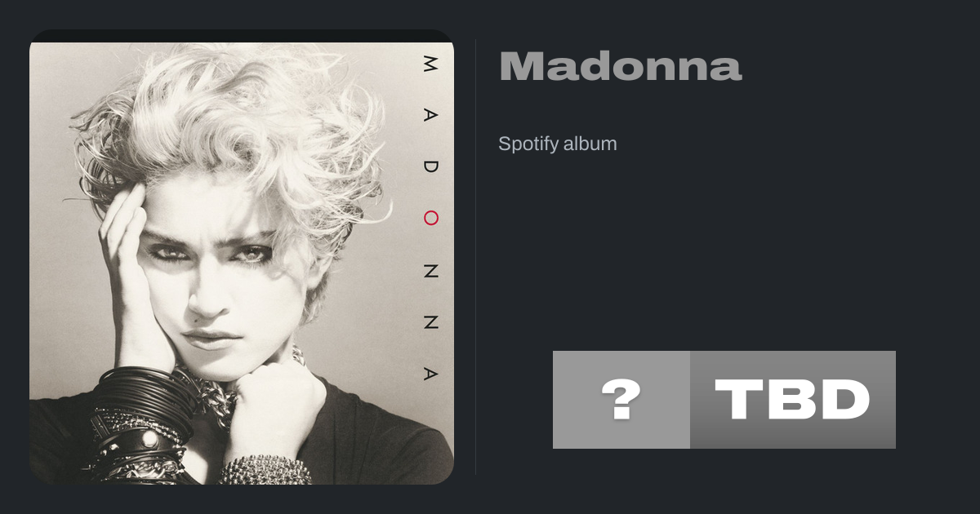The width and height of the screenshot is (980, 514).
Task: Click the final letter A of vertical cover title
Action: [x=431, y=374]
